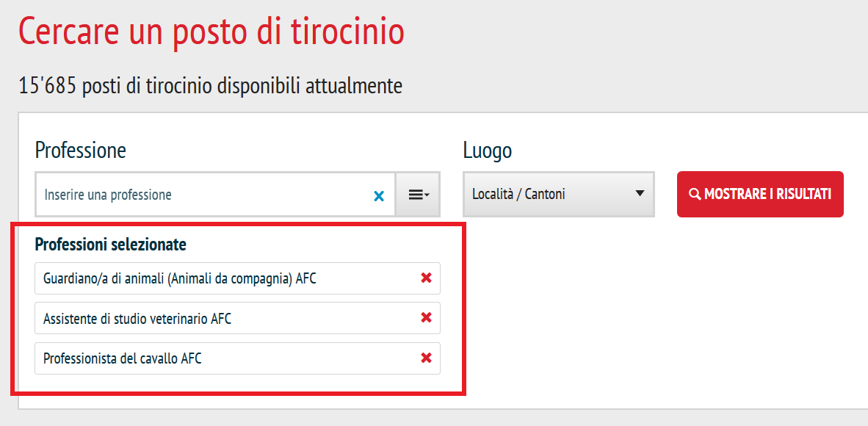Click the 15'685 posti di tirocinio text

click(210, 86)
